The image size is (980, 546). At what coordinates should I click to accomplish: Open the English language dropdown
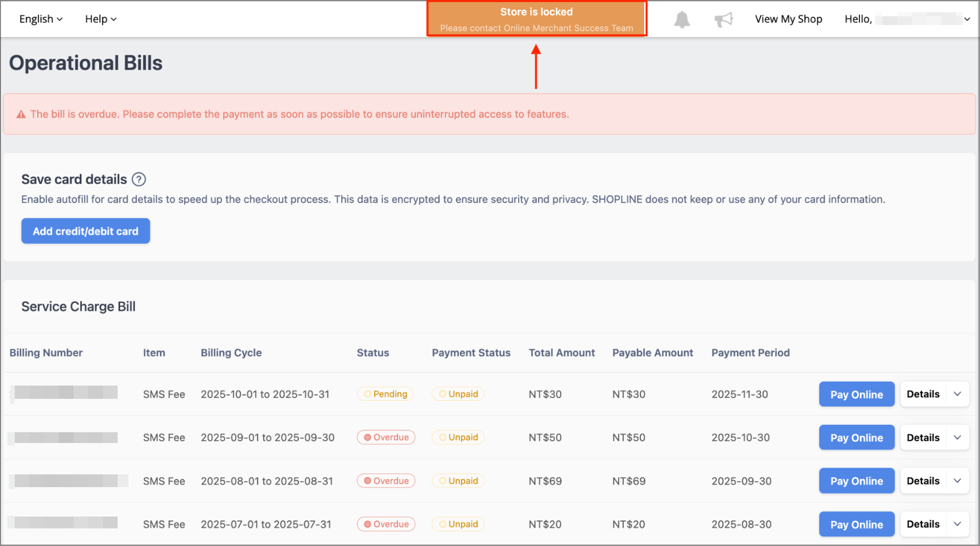(41, 19)
